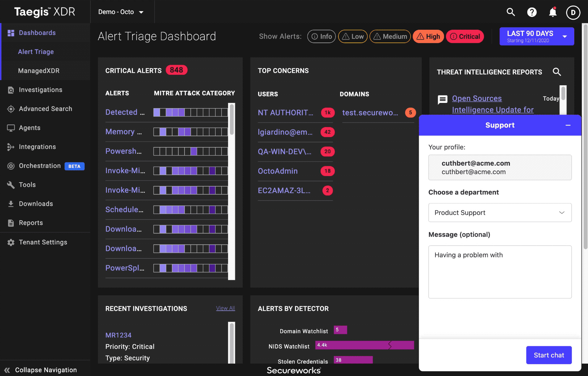Click the threat report message icon
This screenshot has width=588, height=376.
[443, 100]
